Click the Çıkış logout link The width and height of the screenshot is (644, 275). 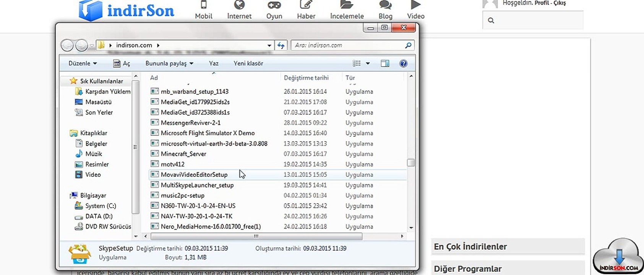[560, 3]
